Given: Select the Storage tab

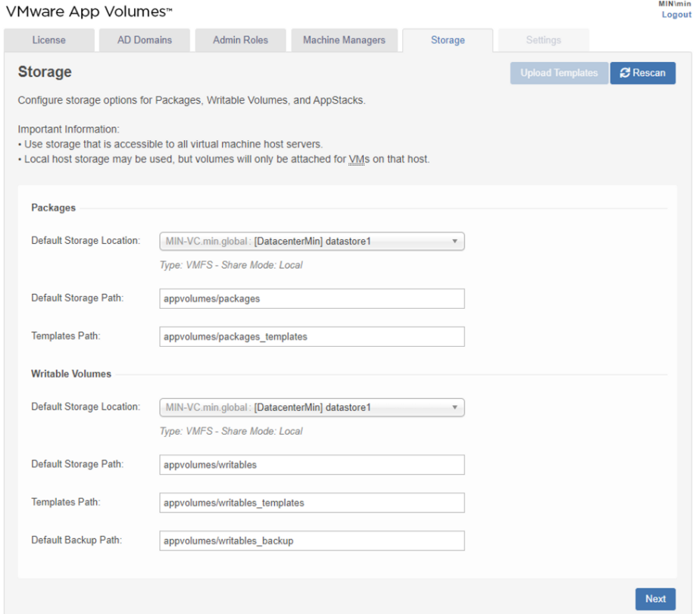Looking at the screenshot, I should (x=448, y=40).
